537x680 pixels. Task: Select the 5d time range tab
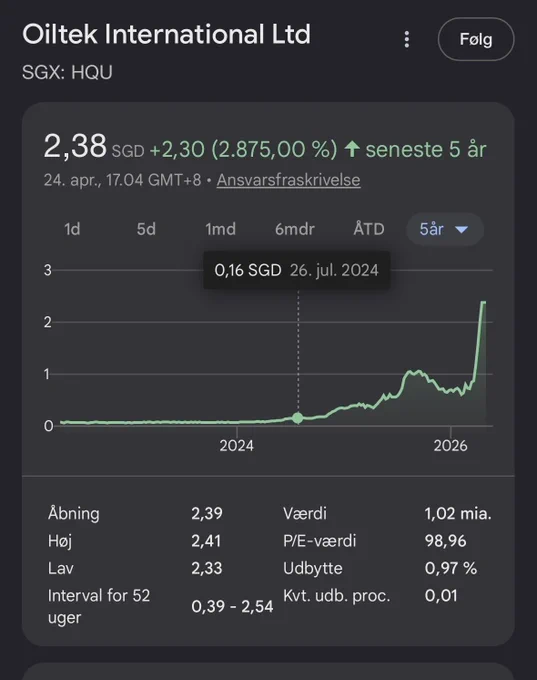point(146,229)
